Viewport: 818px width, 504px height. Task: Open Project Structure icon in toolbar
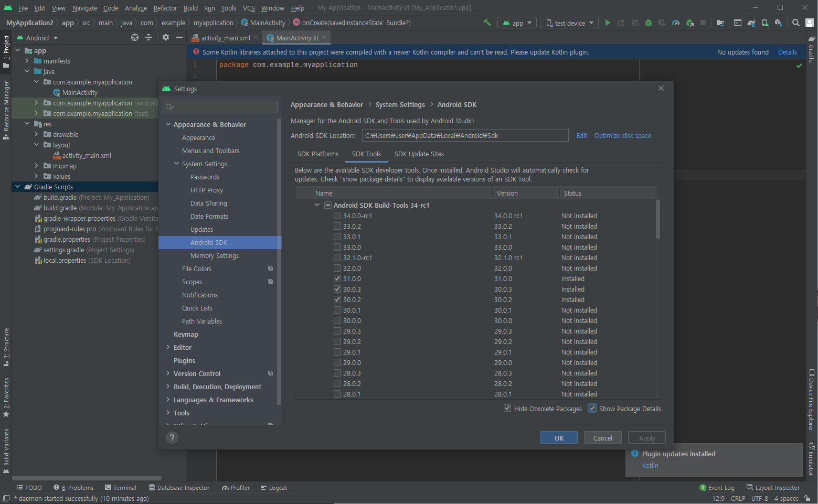[x=720, y=23]
